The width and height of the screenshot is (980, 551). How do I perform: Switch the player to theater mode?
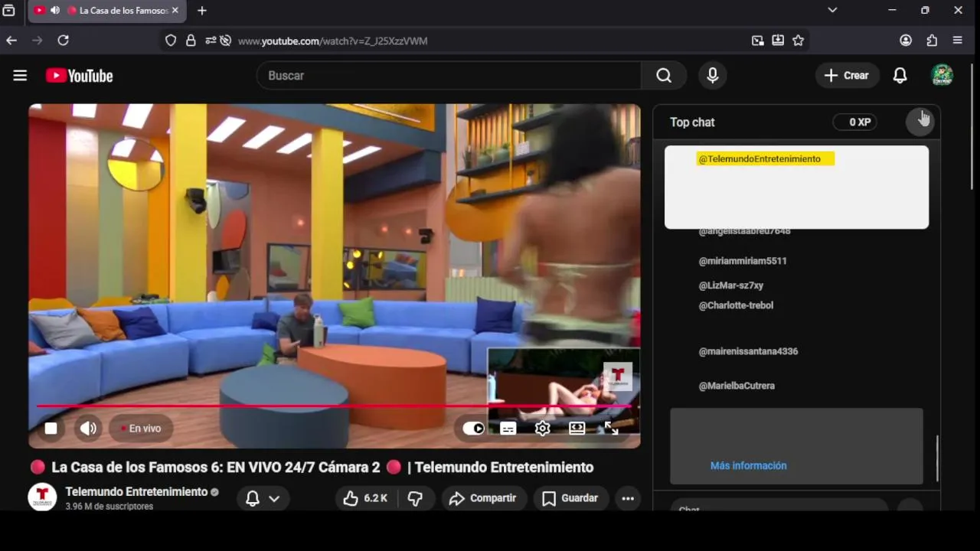point(577,429)
